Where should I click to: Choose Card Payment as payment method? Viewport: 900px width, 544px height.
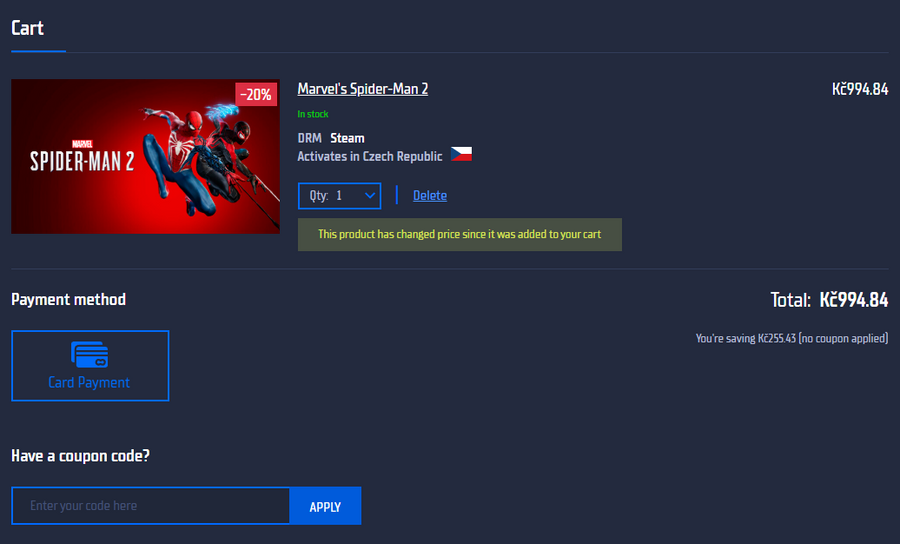tap(90, 366)
